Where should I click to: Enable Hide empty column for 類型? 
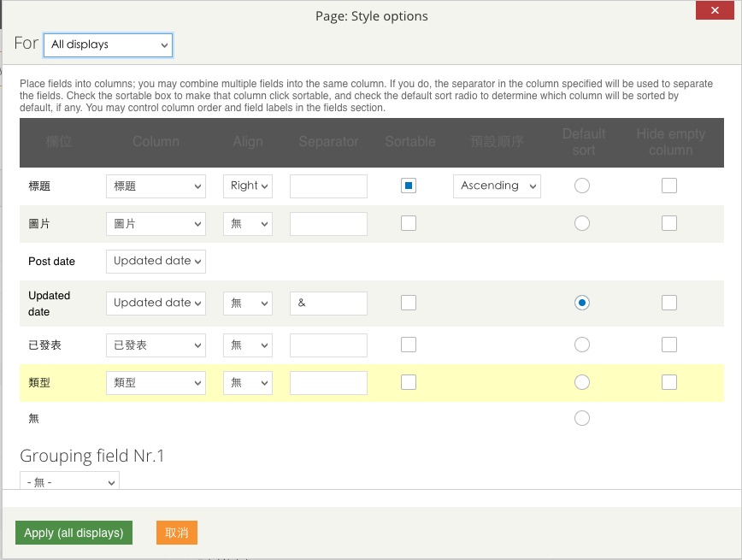669,382
